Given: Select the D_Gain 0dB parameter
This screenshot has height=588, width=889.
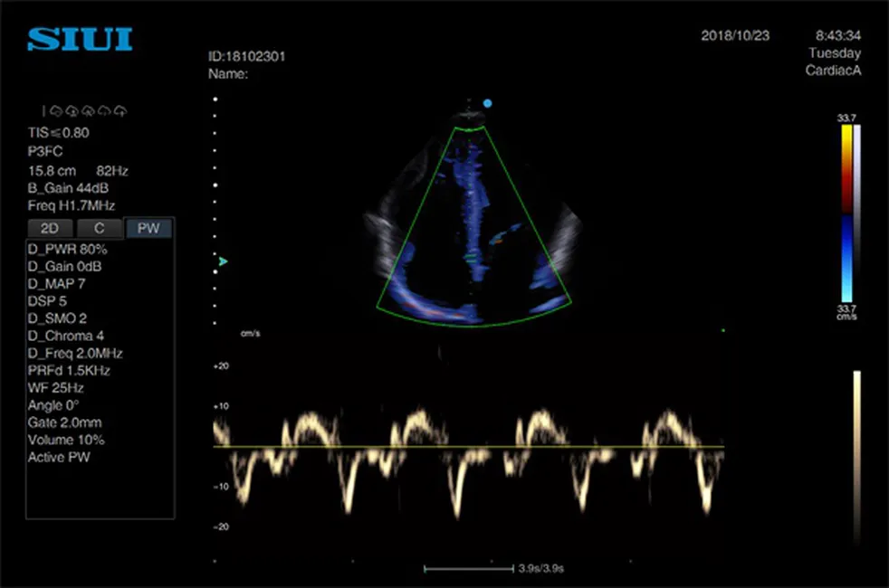Looking at the screenshot, I should [x=64, y=266].
